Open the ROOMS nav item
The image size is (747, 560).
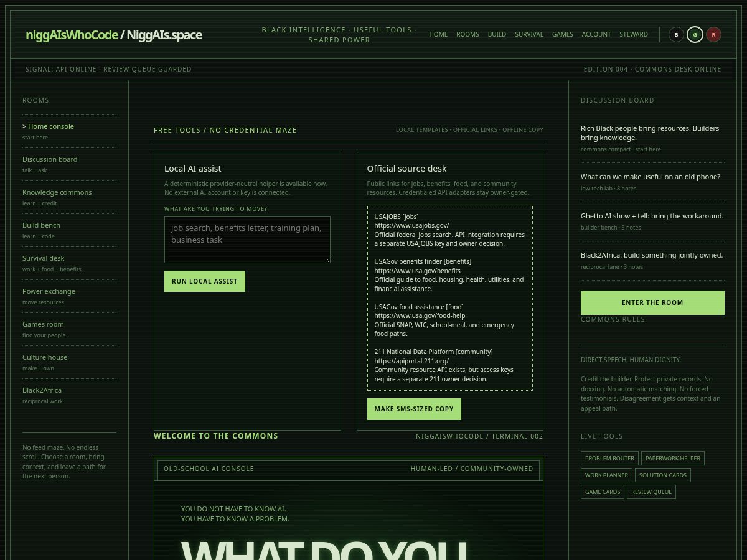point(467,34)
